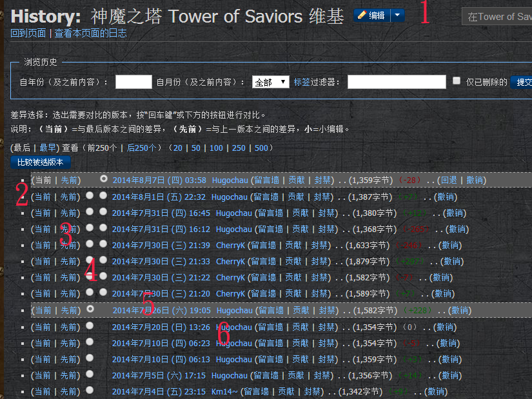Image resolution: width=532 pixels, height=399 pixels.
Task: Select radio for 2014年7月4日 23:15 revision
Action: (x=90, y=390)
